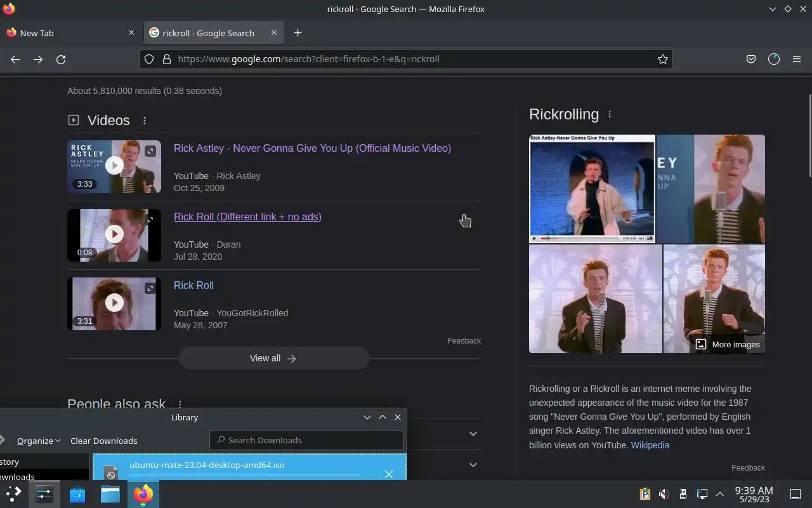The width and height of the screenshot is (812, 508).
Task: Close the rickroll Google Search tab
Action: [x=274, y=33]
